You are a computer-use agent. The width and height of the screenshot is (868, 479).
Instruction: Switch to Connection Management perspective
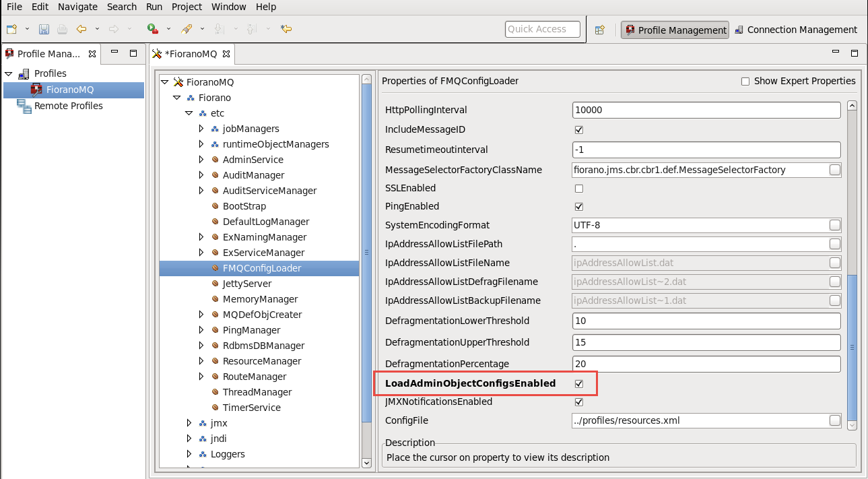tap(796, 30)
